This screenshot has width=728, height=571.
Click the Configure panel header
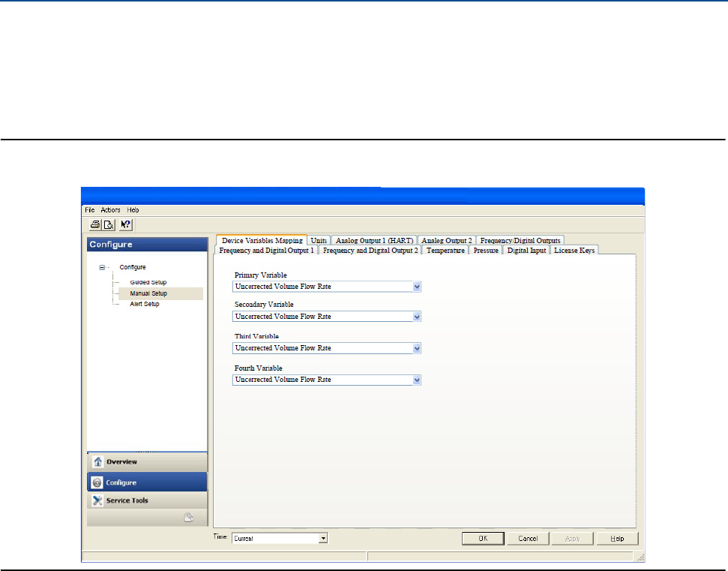[x=147, y=245]
